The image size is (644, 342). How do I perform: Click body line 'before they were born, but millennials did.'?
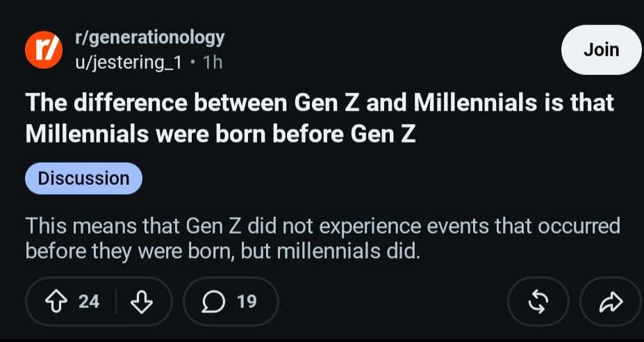click(223, 252)
